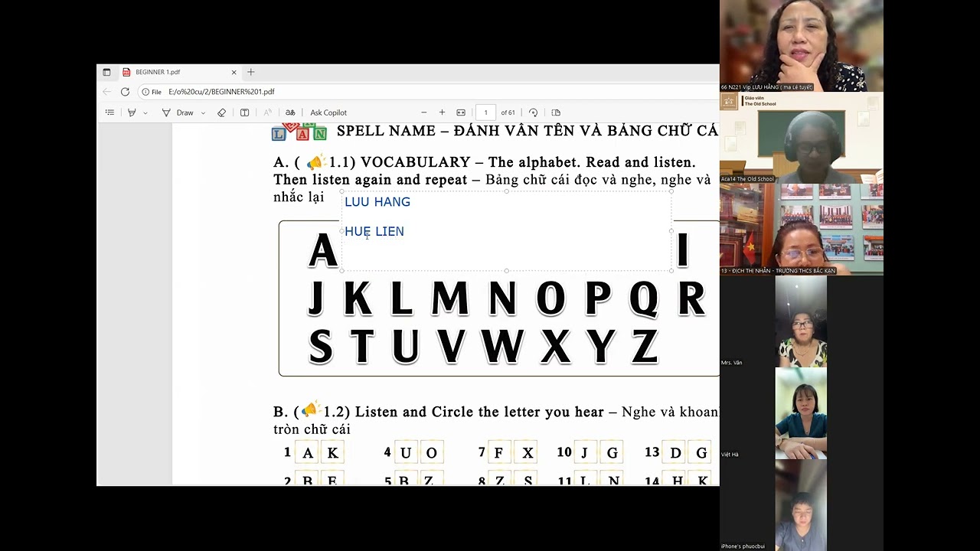
Task: Close the BEGINNER 1.pdf tab
Action: (x=234, y=72)
